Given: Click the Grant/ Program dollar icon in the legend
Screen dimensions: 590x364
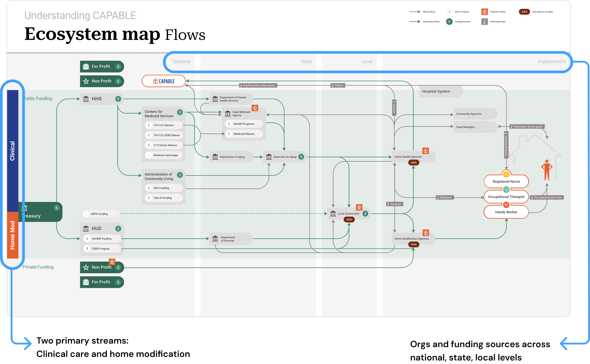Looking at the screenshot, I should click(449, 12).
